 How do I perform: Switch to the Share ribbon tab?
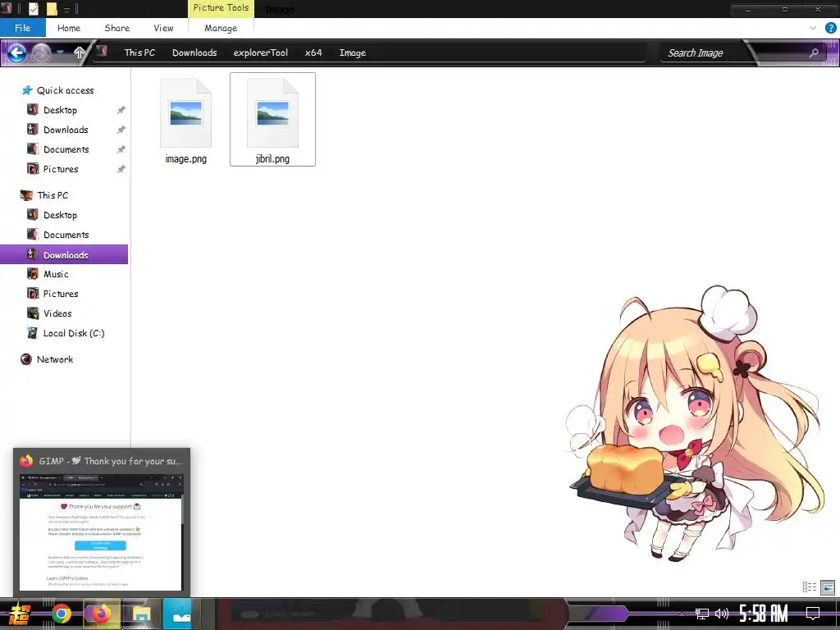(116, 28)
